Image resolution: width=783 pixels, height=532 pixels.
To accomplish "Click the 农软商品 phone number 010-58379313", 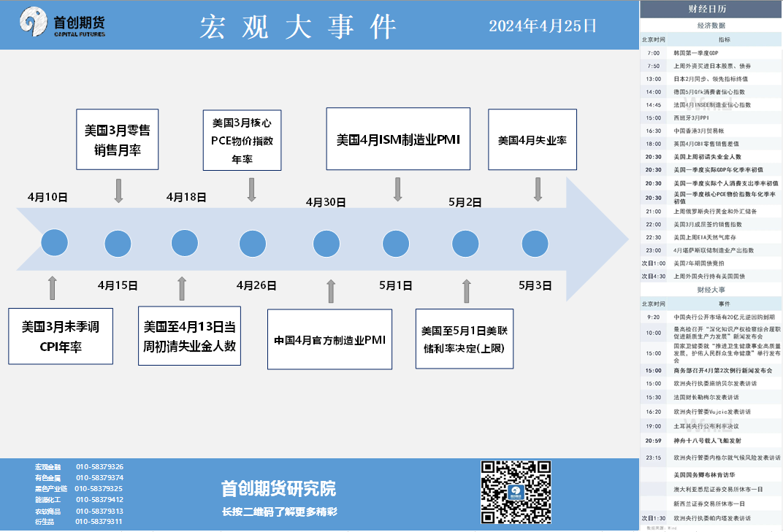I will 99,512.
